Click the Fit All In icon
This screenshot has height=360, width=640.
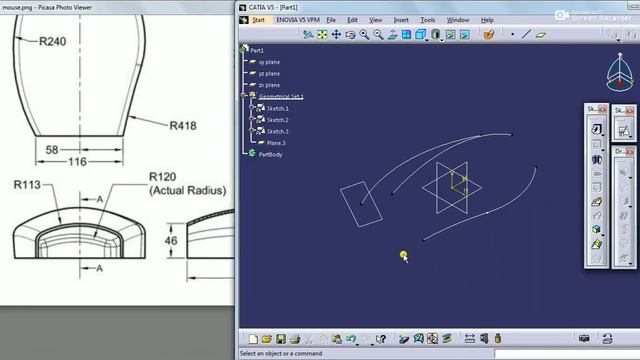tap(322, 35)
